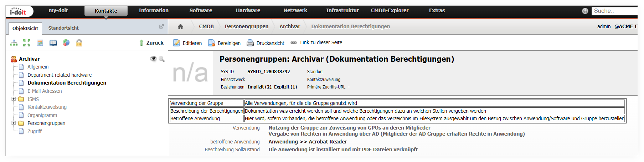The width and height of the screenshot is (644, 162).
Task: Open the CMDB-Explorer menu
Action: click(390, 10)
